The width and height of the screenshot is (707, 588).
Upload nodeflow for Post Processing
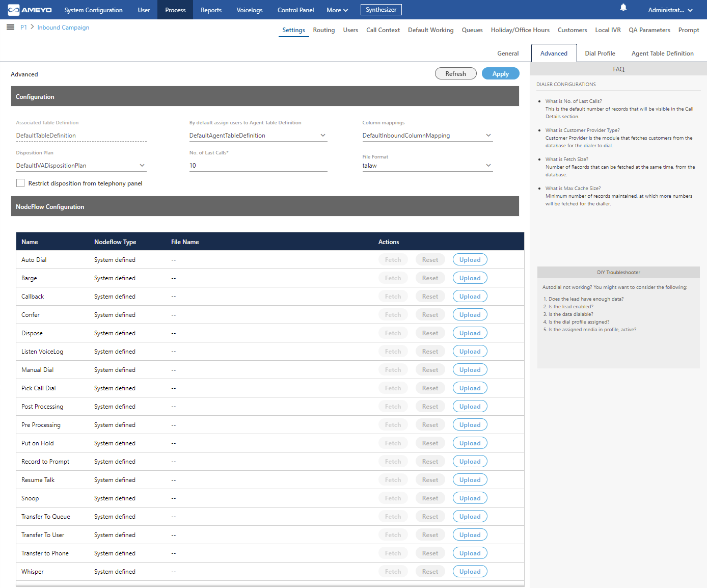[x=470, y=407]
